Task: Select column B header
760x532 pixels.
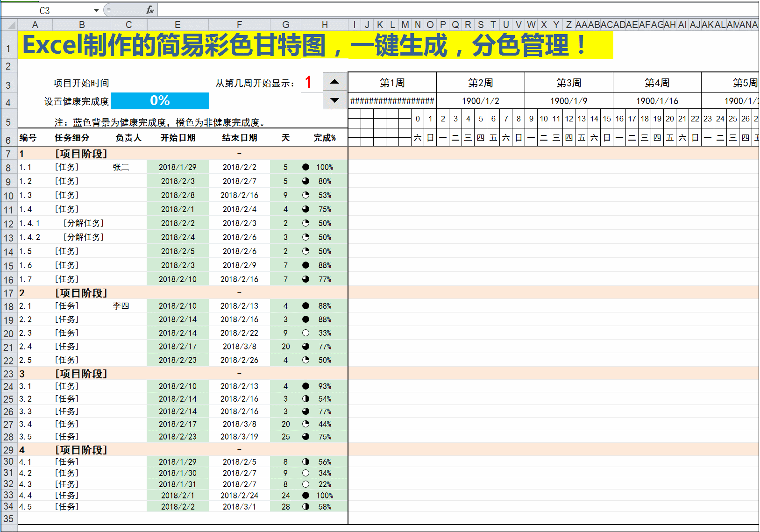Action: point(82,25)
